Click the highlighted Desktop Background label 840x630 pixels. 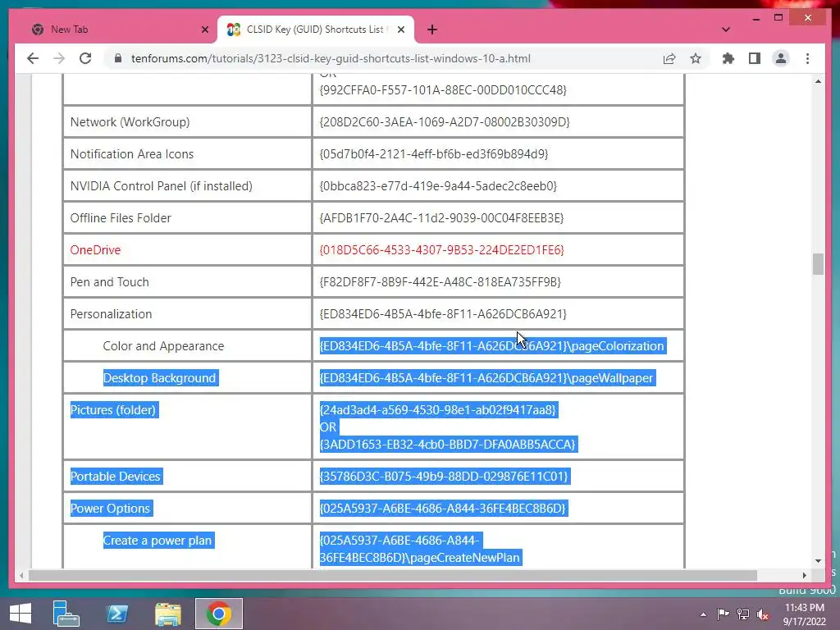point(159,378)
